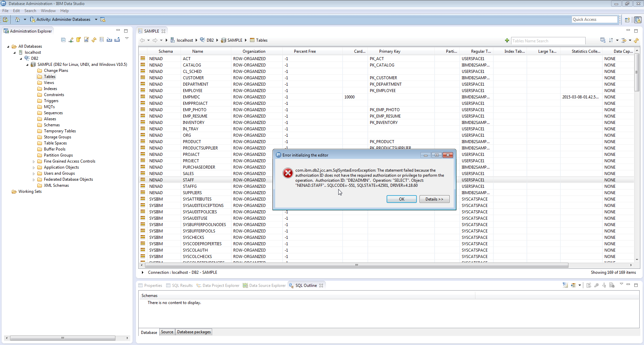Expand the Users and Groups node
Image resolution: width=644 pixels, height=345 pixels.
click(x=34, y=174)
